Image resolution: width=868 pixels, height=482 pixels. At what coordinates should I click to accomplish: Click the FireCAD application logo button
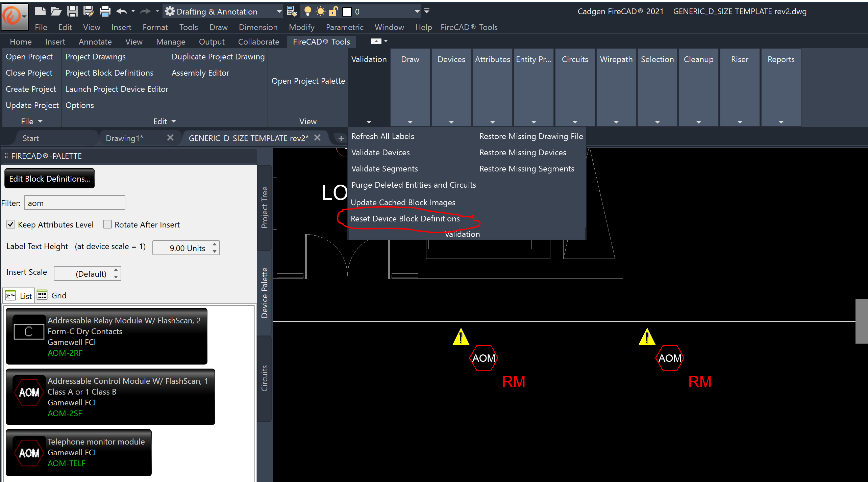pos(14,17)
